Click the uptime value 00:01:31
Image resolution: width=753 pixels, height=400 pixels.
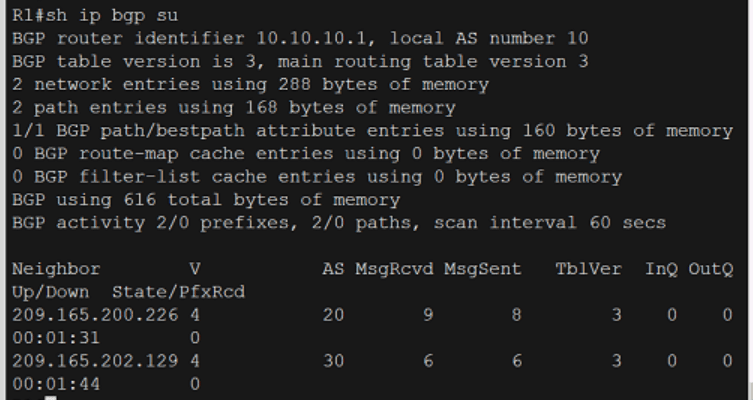56,338
